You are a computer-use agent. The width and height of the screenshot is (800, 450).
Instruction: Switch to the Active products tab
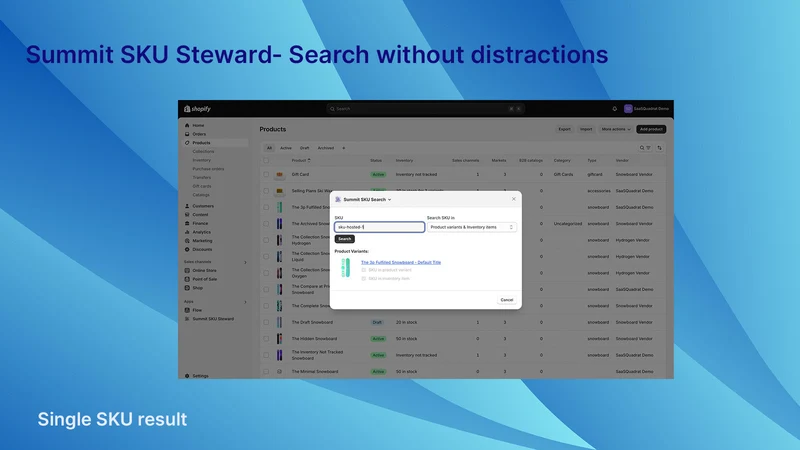(x=286, y=148)
